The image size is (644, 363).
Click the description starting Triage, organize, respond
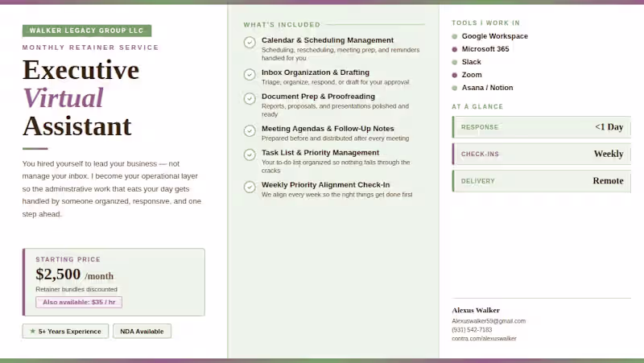point(336,82)
